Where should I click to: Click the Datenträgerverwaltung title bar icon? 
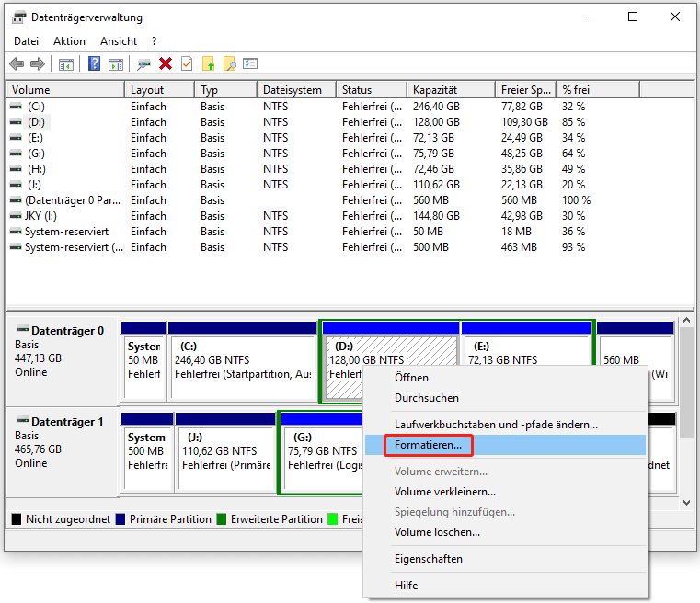18,17
